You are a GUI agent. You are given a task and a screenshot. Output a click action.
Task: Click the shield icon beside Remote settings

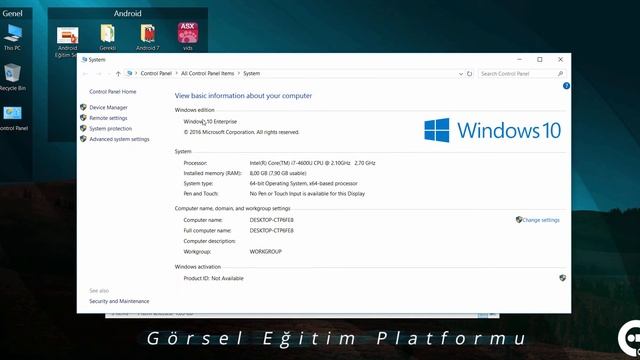click(x=83, y=118)
